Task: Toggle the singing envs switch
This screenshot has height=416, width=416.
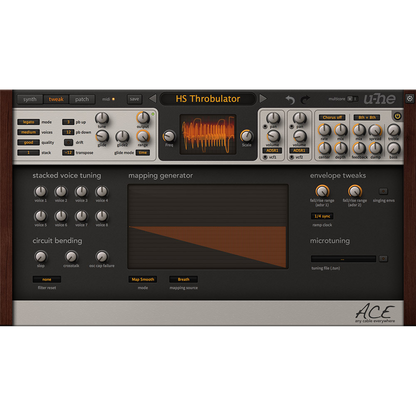Action: tap(383, 191)
